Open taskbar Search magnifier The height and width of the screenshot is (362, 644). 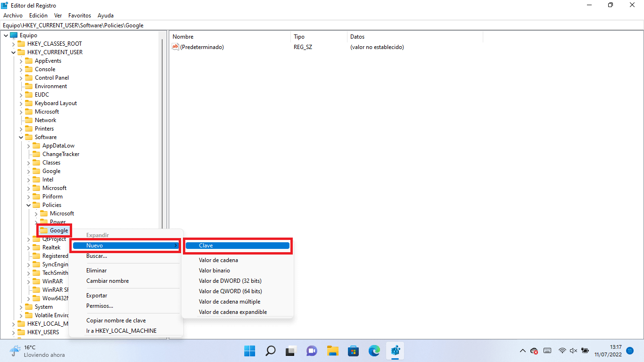[271, 351]
